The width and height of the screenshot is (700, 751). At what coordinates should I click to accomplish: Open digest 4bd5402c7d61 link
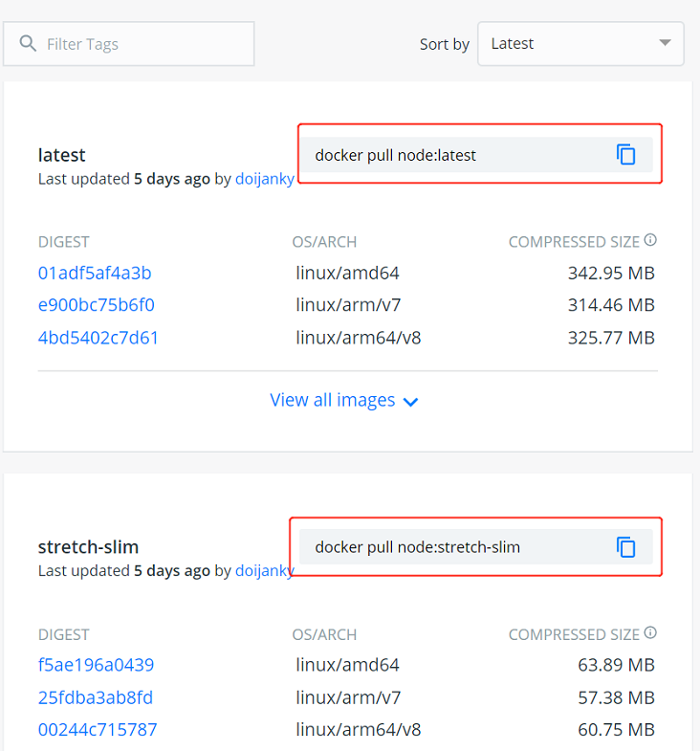(98, 338)
